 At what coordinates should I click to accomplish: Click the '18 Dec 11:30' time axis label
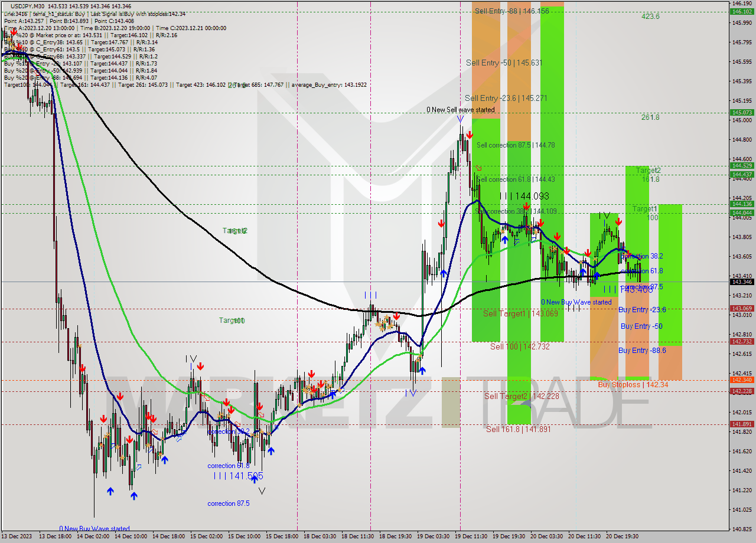click(x=357, y=537)
